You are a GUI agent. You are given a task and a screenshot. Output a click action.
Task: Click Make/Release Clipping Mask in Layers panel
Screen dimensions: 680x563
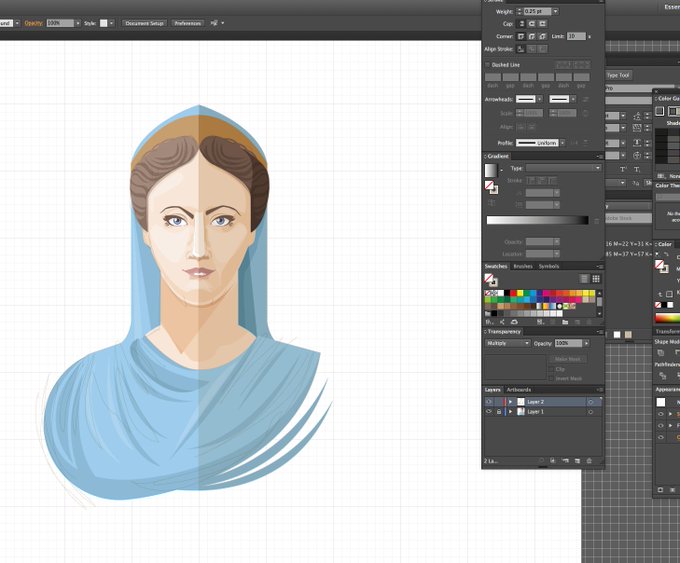pyautogui.click(x=552, y=461)
